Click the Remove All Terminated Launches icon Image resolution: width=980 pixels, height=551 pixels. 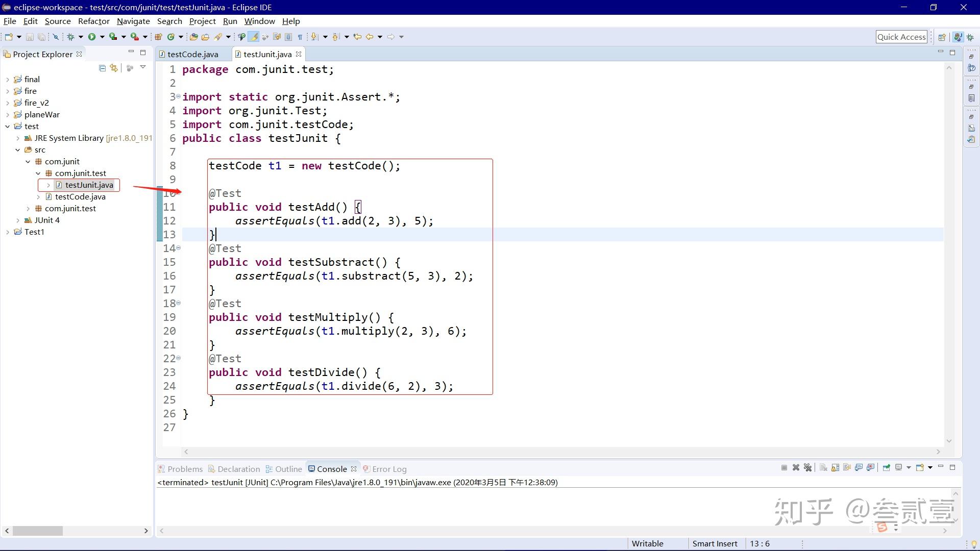807,468
